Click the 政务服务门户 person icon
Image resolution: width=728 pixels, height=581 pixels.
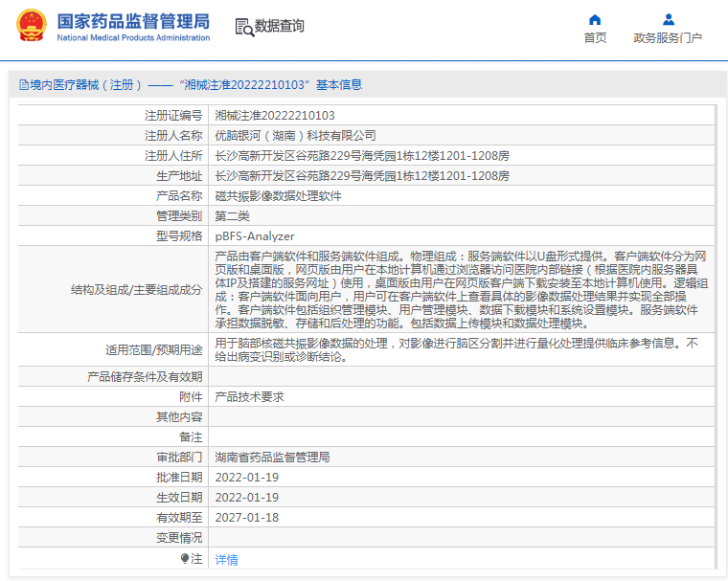tap(669, 19)
